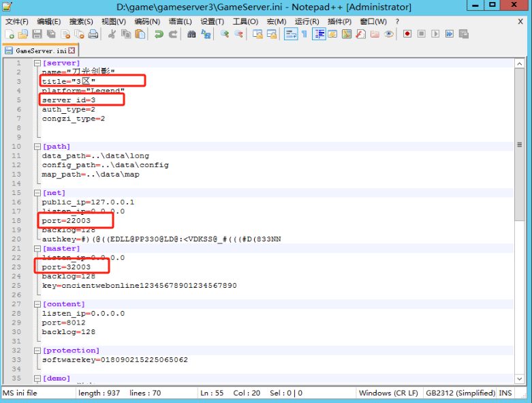The height and width of the screenshot is (403, 532).
Task: Open the user-defined language dialog icon
Action: (x=332, y=34)
